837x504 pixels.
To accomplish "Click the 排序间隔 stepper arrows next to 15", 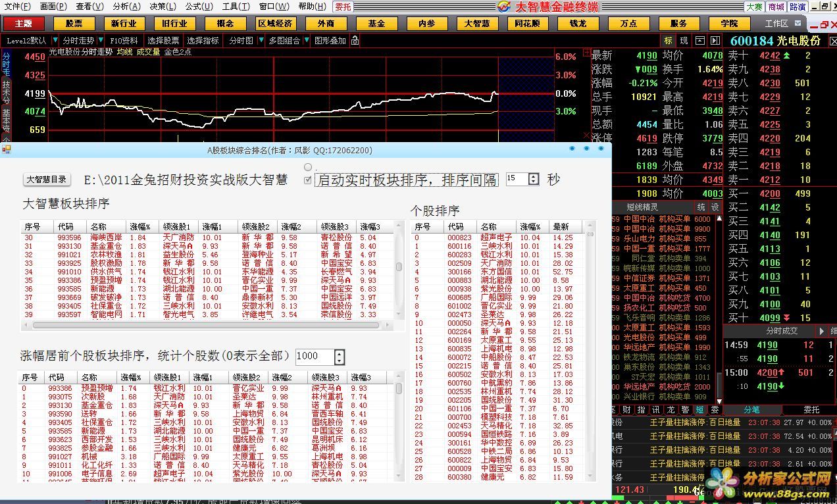I will [x=534, y=179].
